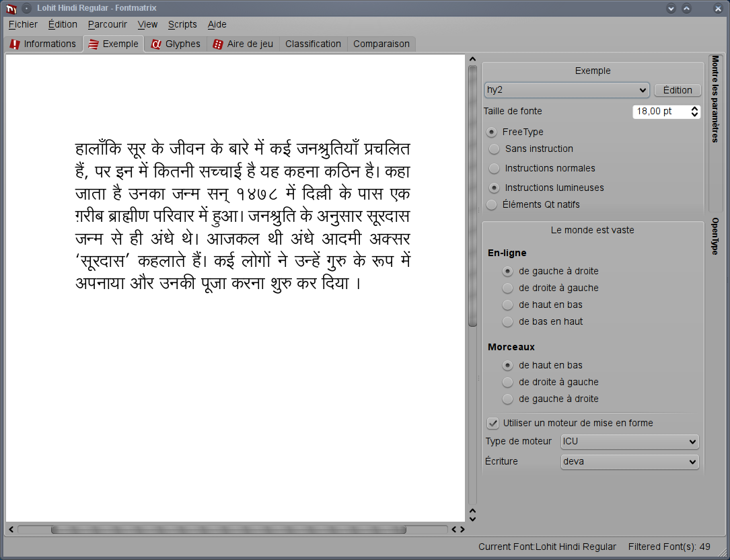730x560 pixels.
Task: Click the Filtered Font(s): 49 status text
Action: [669, 547]
